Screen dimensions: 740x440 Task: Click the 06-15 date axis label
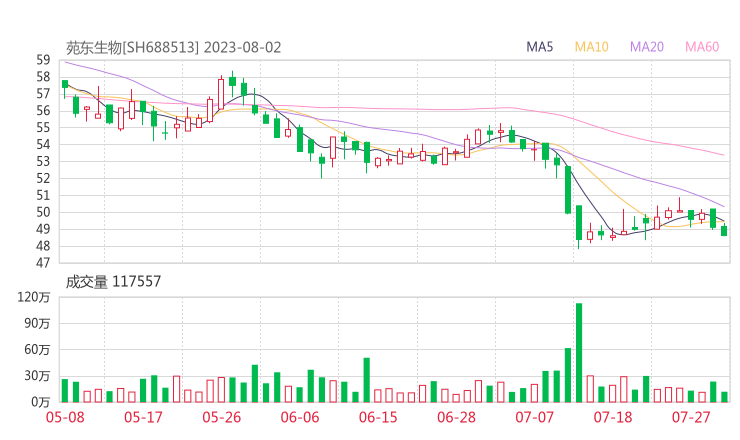(378, 417)
